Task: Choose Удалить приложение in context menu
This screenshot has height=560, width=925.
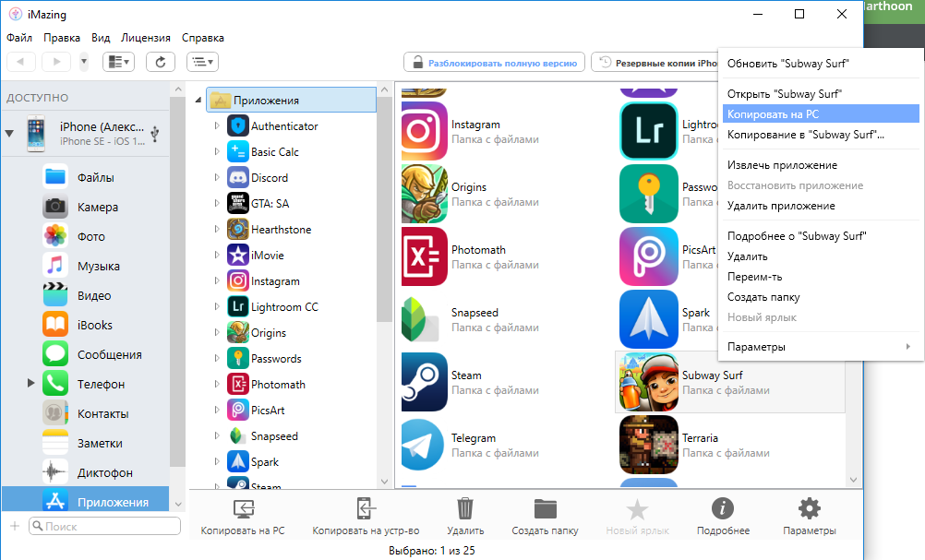Action: (821, 206)
